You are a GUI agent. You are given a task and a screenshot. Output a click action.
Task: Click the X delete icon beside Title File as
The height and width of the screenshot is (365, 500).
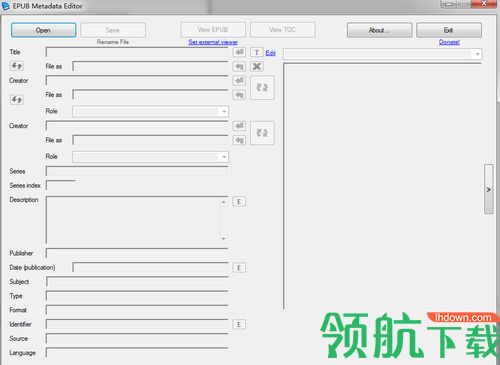(x=257, y=66)
